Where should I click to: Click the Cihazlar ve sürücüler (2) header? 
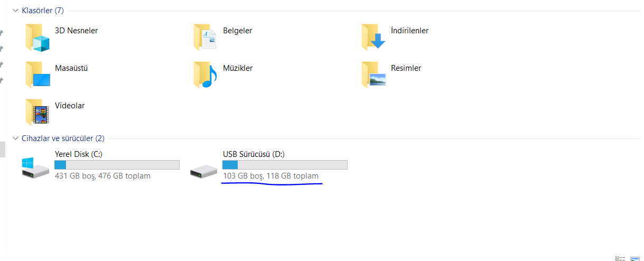point(63,138)
